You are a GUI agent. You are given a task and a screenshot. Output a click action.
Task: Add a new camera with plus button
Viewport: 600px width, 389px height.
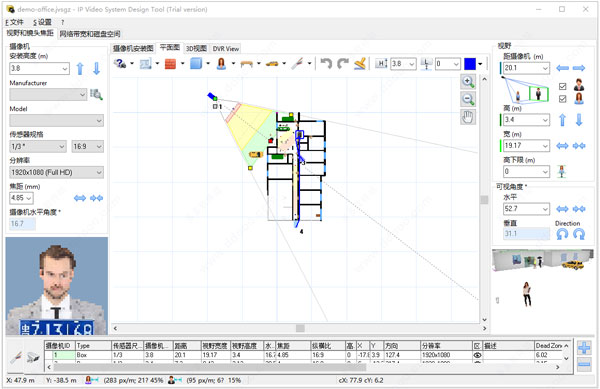[x=584, y=348]
